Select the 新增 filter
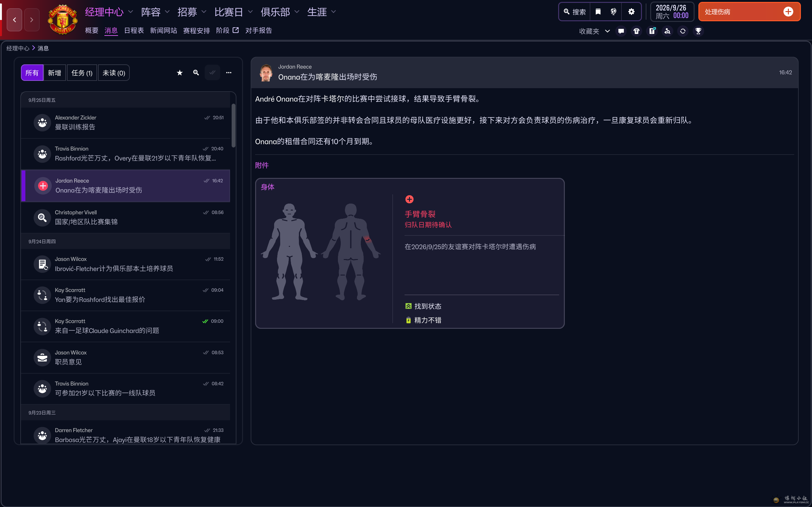The width and height of the screenshot is (812, 507). click(x=54, y=73)
